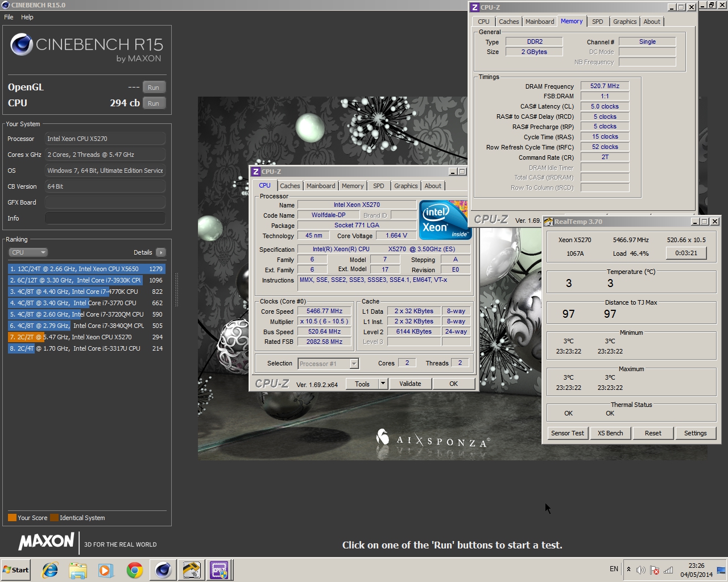Open the volume speaker tray icon
Image resolution: width=728 pixels, height=582 pixels.
641,570
